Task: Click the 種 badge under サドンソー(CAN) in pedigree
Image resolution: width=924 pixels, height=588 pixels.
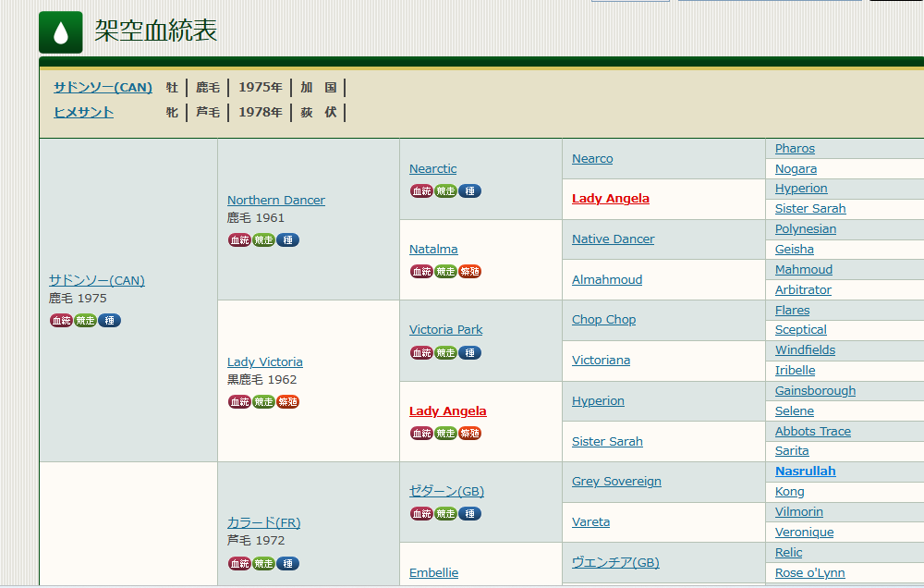Action: click(109, 321)
